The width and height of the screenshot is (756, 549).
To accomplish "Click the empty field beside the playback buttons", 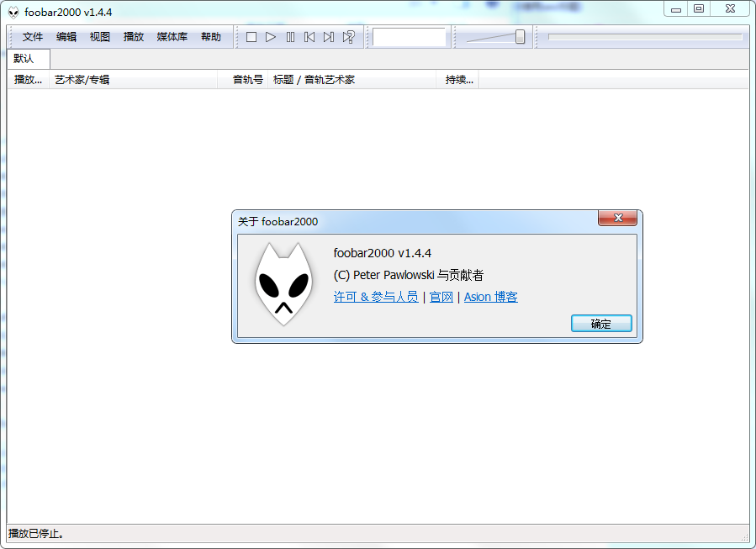I will (x=409, y=37).
